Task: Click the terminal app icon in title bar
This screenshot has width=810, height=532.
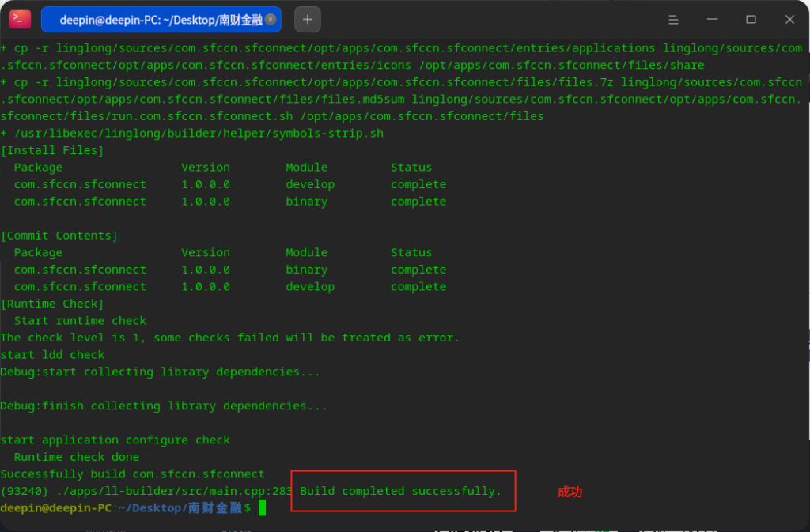Action: pyautogui.click(x=21, y=19)
